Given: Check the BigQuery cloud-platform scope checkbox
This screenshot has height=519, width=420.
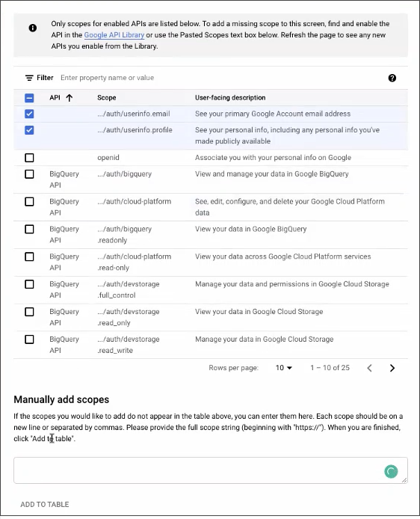Looking at the screenshot, I should click(29, 202).
